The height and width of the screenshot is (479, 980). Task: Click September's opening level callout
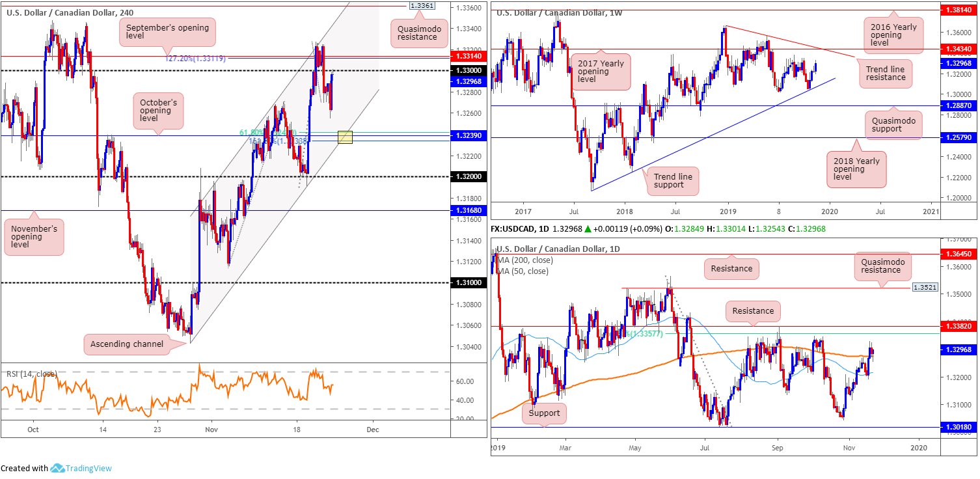tap(167, 33)
